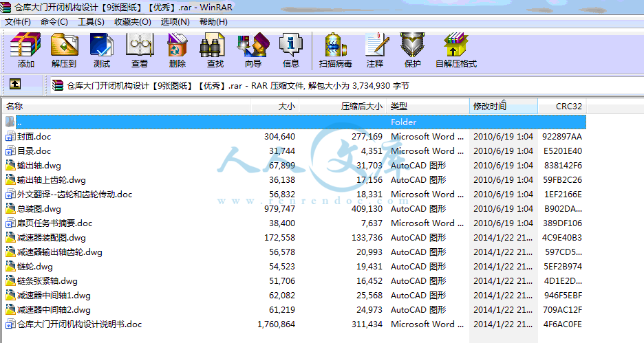
Task: Click the icon of 仓库大门开闭机构设计说明书.doc
Action: (x=10, y=324)
